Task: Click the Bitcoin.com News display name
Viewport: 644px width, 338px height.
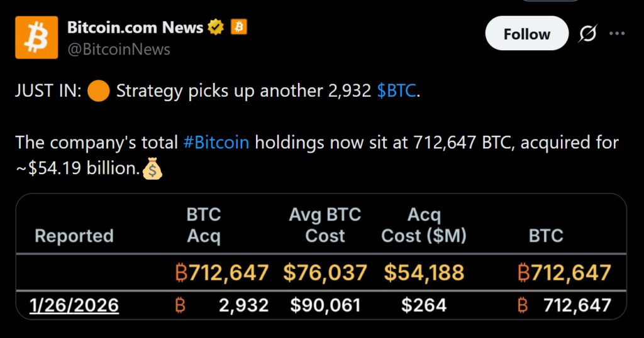Action: (x=135, y=27)
